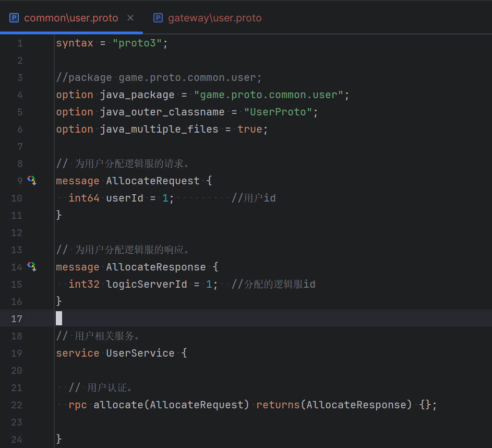The height and width of the screenshot is (448, 492).
Task: Click the "proto3" syntax string
Action: point(137,43)
